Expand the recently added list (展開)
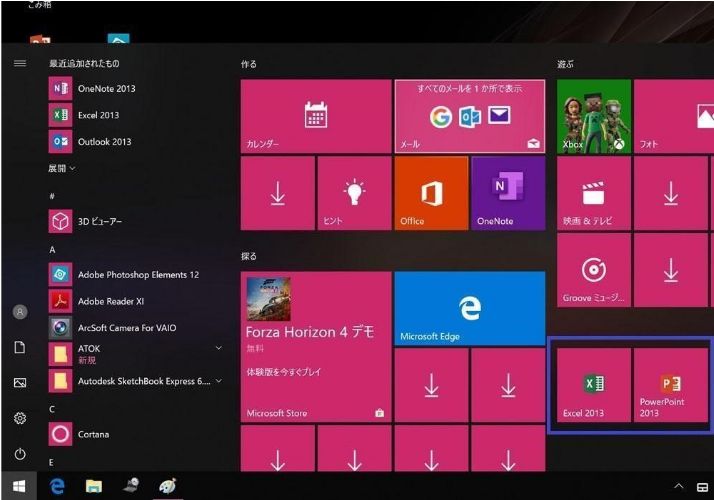 (62, 168)
